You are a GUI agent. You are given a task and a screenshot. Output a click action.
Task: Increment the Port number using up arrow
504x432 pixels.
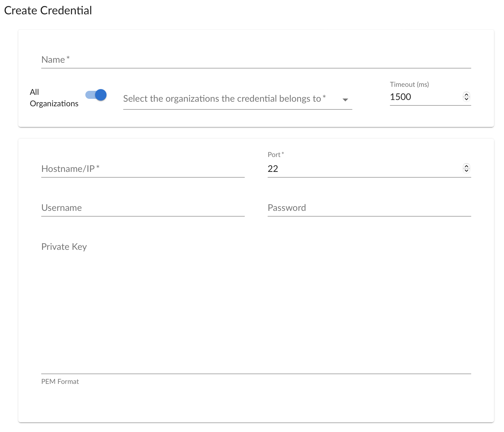[466, 166]
